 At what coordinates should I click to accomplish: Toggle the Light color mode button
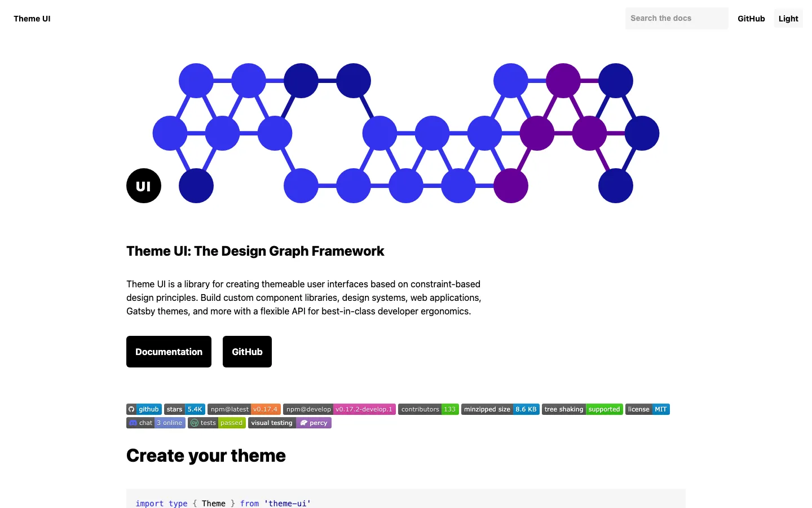click(x=788, y=19)
